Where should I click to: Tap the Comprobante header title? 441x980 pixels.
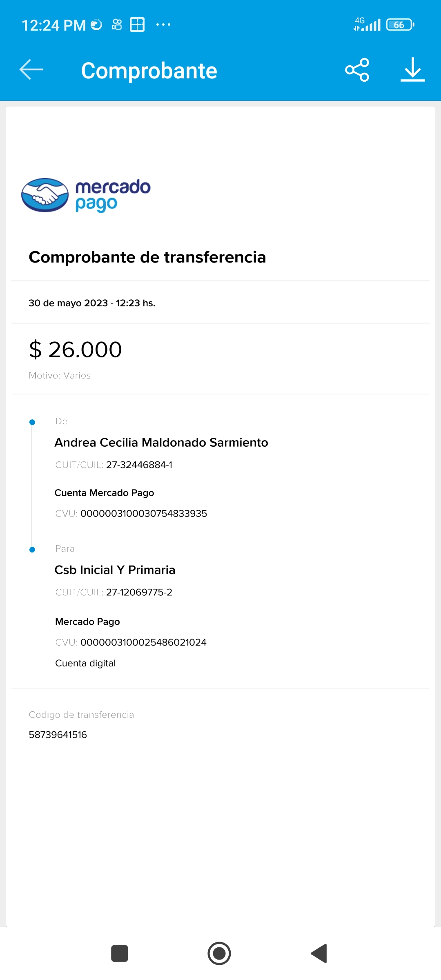(x=149, y=71)
